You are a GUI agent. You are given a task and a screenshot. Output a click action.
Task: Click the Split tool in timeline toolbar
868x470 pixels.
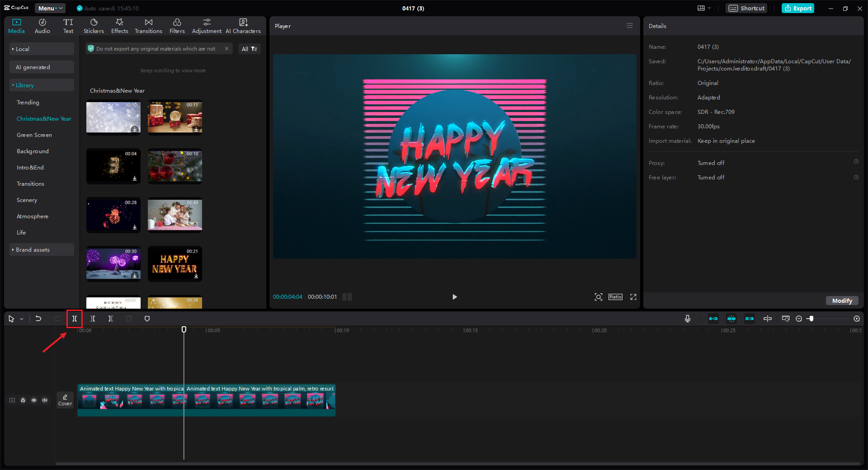coord(75,319)
